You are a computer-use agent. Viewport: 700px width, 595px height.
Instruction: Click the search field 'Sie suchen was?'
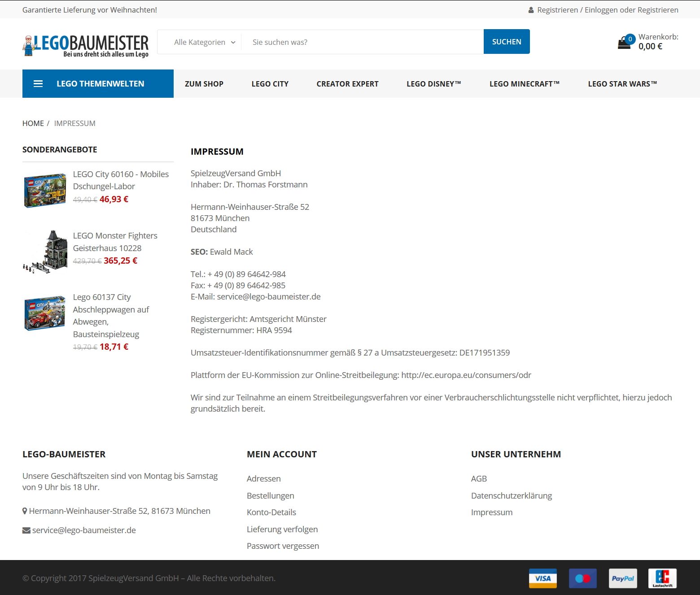coord(363,42)
